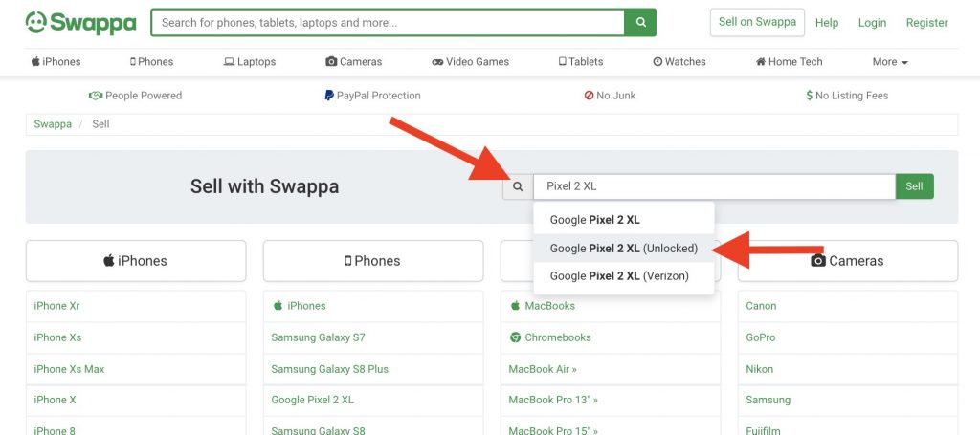Screen dimensions: 980x435
Task: Click the green Sell button
Action: [x=914, y=186]
